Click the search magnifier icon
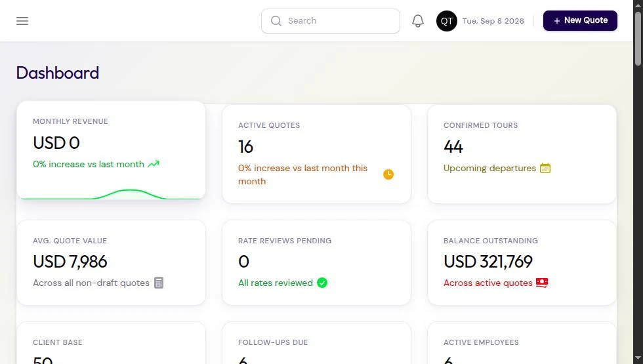This screenshot has height=364, width=643. tap(276, 21)
